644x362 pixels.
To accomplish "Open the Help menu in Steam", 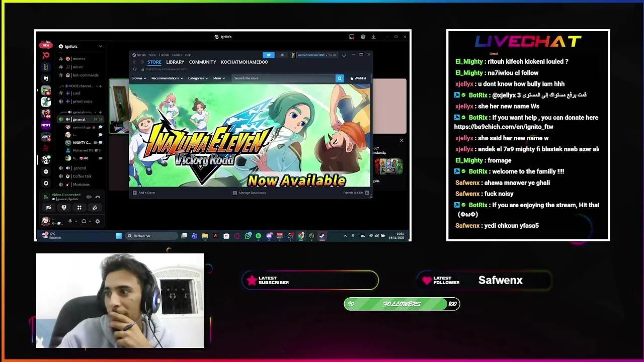I will coord(188,55).
